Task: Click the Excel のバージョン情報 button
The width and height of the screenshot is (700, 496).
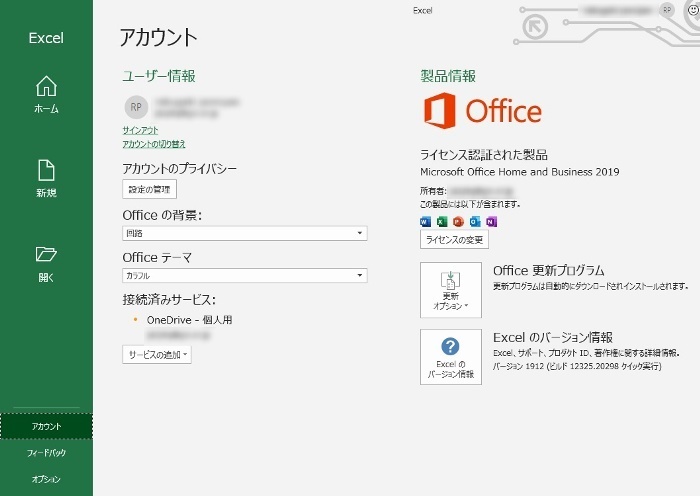Action: point(451,357)
